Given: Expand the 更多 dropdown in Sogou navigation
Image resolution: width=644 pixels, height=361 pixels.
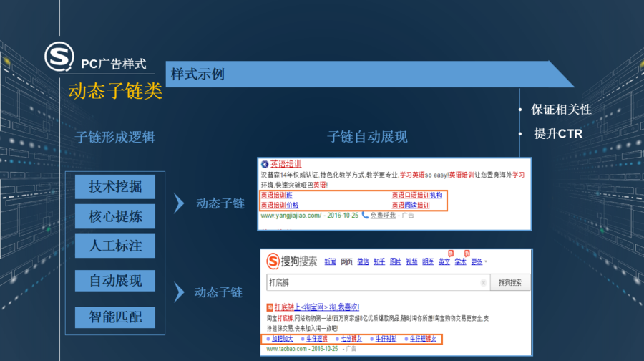Looking at the screenshot, I should click(x=479, y=261).
